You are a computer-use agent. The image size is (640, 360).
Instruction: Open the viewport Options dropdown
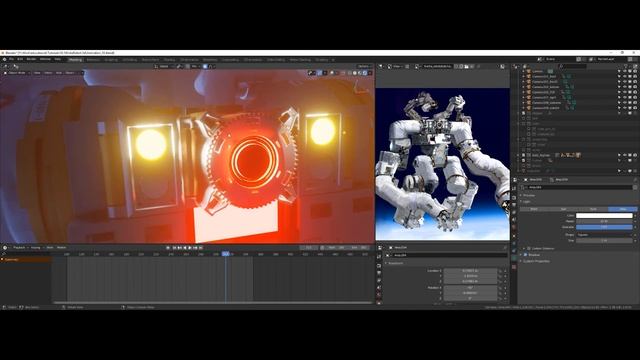(x=364, y=66)
